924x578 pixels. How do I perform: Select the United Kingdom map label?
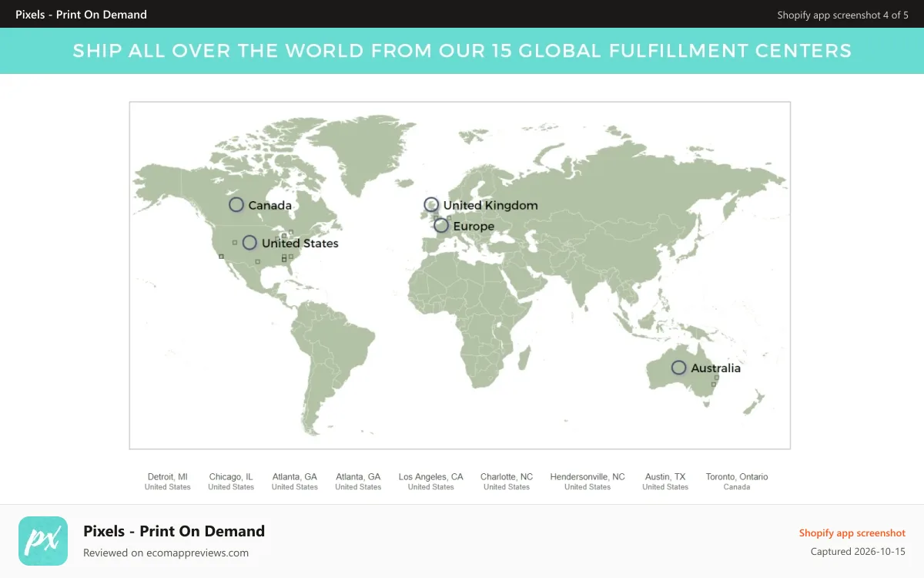point(490,206)
